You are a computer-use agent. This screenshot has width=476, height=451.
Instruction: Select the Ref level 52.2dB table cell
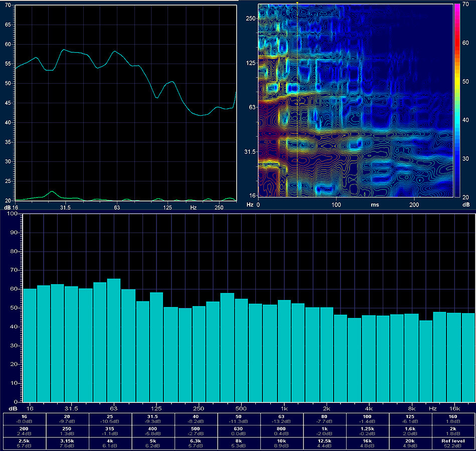(453, 443)
